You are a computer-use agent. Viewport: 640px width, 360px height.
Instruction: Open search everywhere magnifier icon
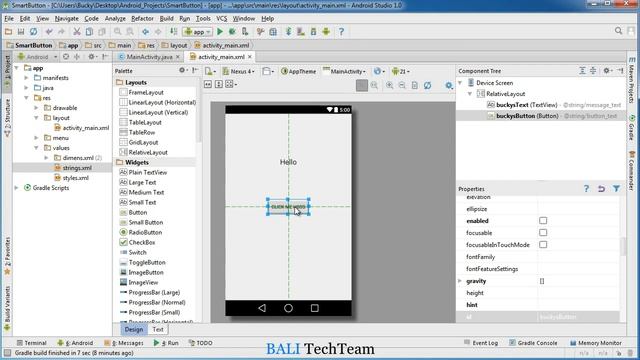click(x=618, y=31)
